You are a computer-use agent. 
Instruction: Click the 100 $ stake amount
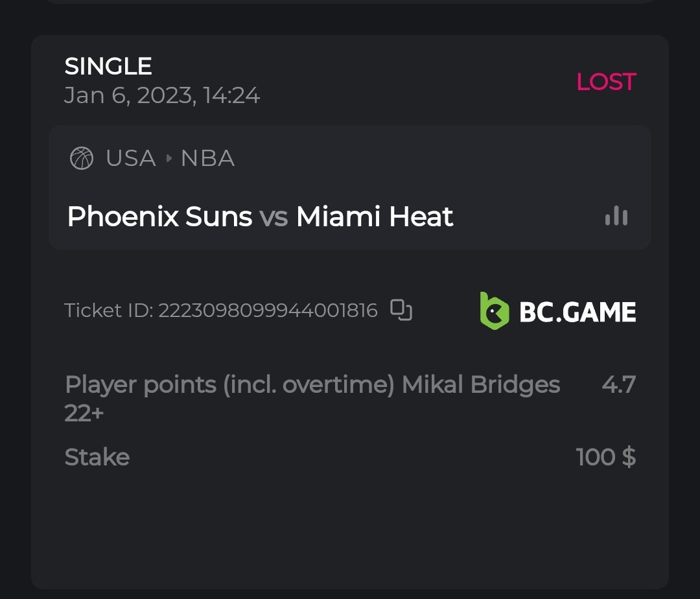pyautogui.click(x=605, y=457)
